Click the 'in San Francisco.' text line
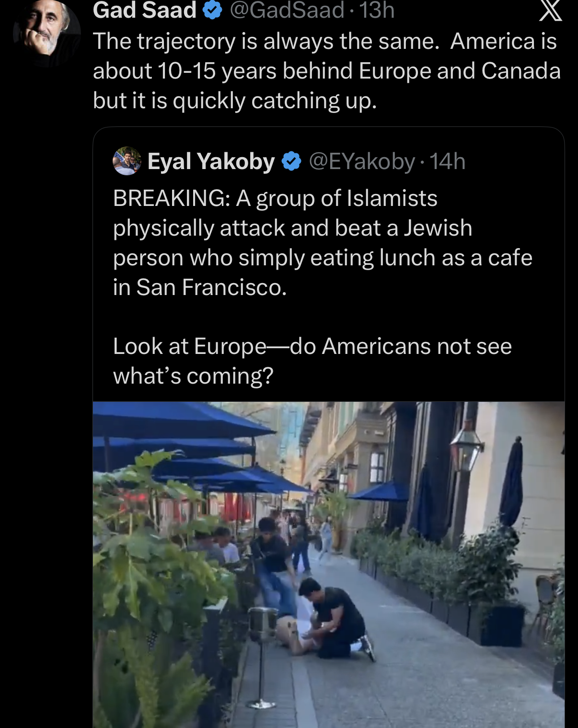Viewport: 578px width, 728px height. click(200, 287)
